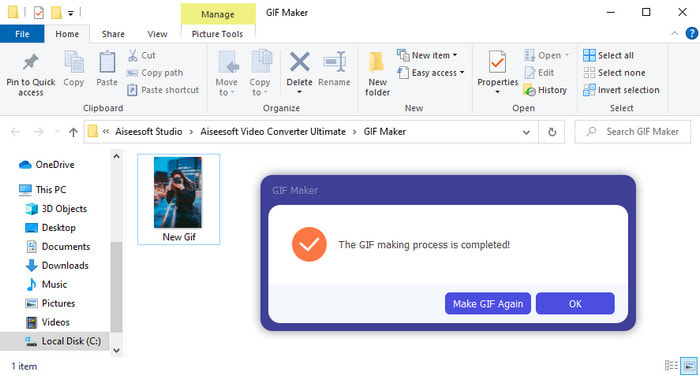The width and height of the screenshot is (700, 376).
Task: Go forward with the Forward arrow
Action: [38, 132]
